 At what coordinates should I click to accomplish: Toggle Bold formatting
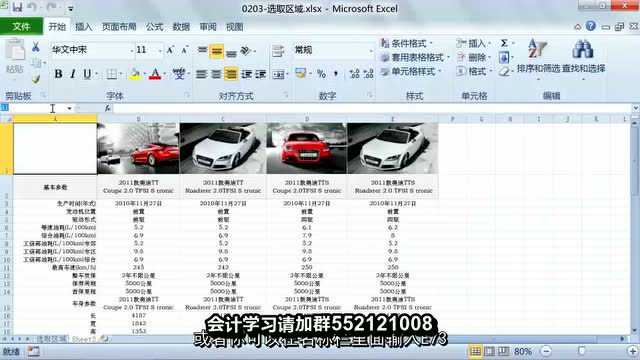(58, 74)
